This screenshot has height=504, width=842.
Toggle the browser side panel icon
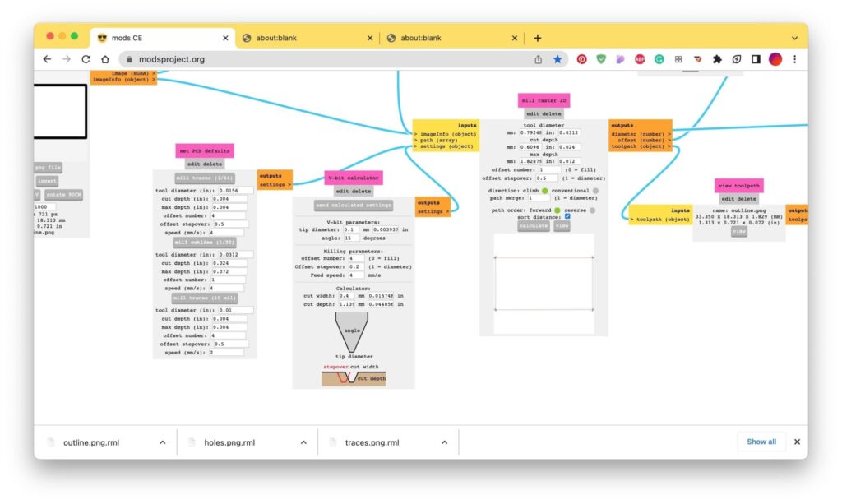pos(756,59)
